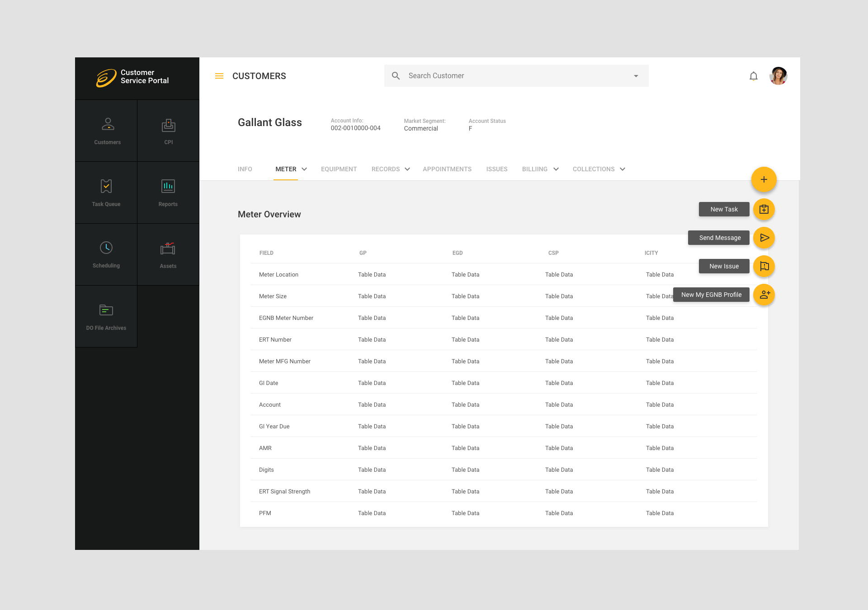Screen dimensions: 868x610
Task: Click the New Issue flag icon
Action: (x=764, y=266)
